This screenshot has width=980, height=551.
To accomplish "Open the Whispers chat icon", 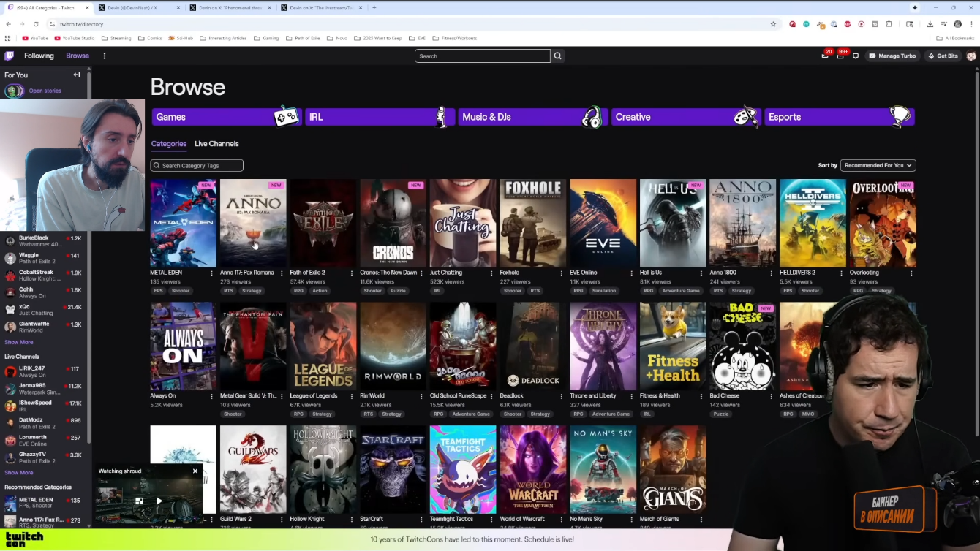I will click(x=856, y=56).
